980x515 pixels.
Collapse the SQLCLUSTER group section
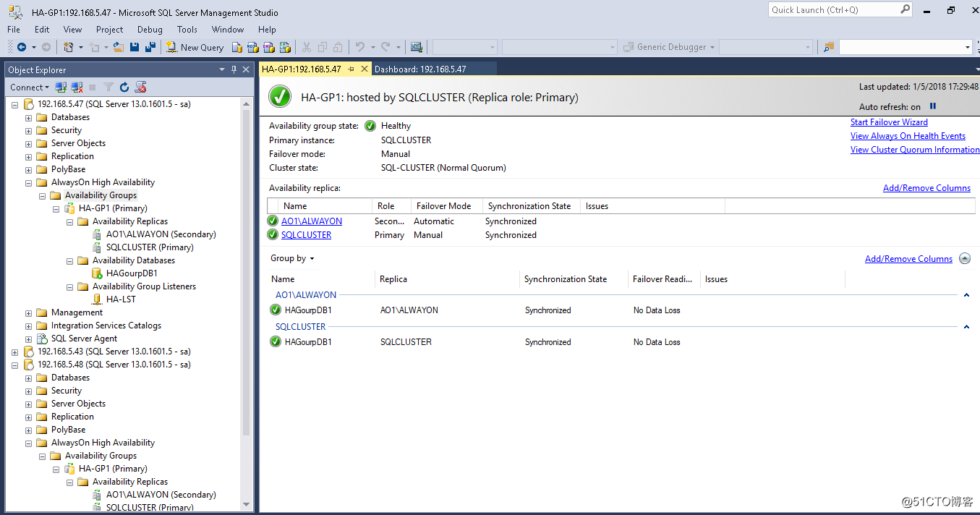966,327
